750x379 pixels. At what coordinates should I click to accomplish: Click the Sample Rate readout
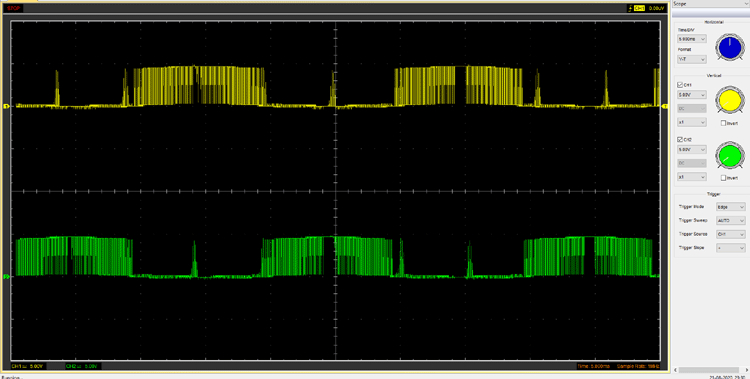point(638,366)
